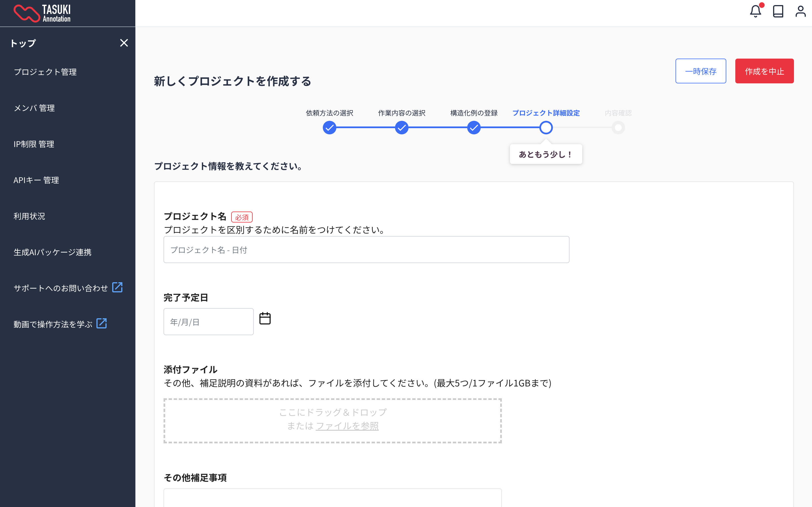Focus the プロジェクト名 input field

click(366, 250)
